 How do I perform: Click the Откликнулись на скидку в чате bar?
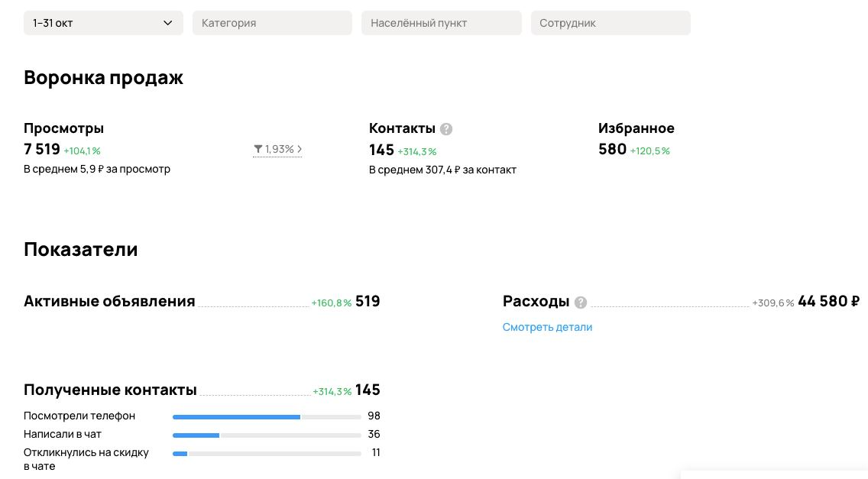coord(267,453)
